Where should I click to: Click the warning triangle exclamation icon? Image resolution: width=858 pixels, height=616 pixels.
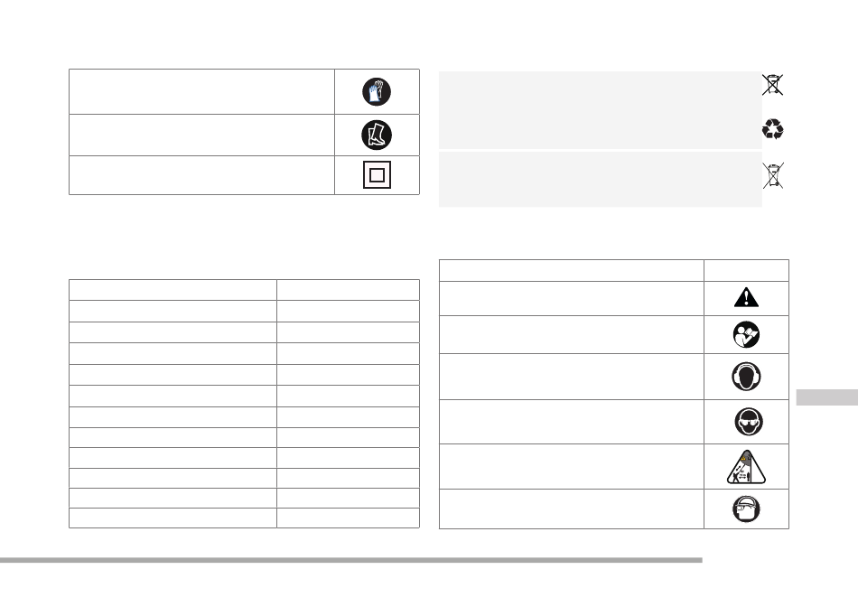tap(746, 297)
